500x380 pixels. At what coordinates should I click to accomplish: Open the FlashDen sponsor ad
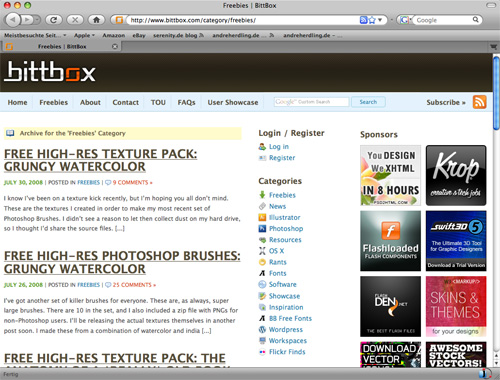coord(390,306)
